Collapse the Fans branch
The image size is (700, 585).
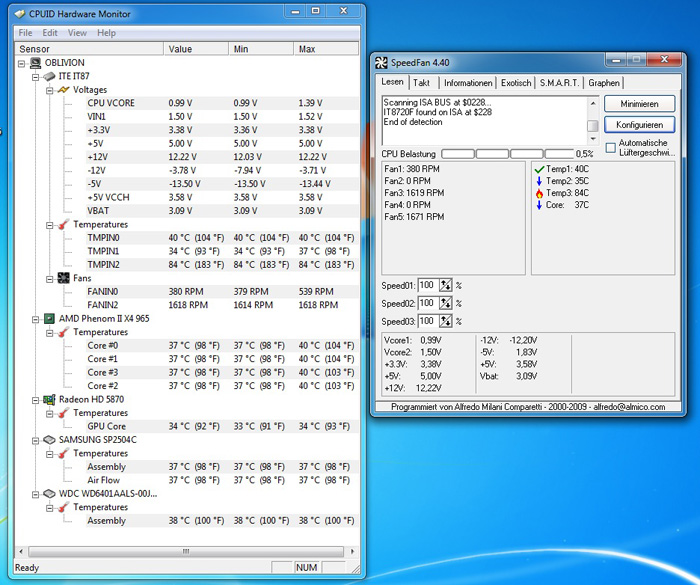50,279
